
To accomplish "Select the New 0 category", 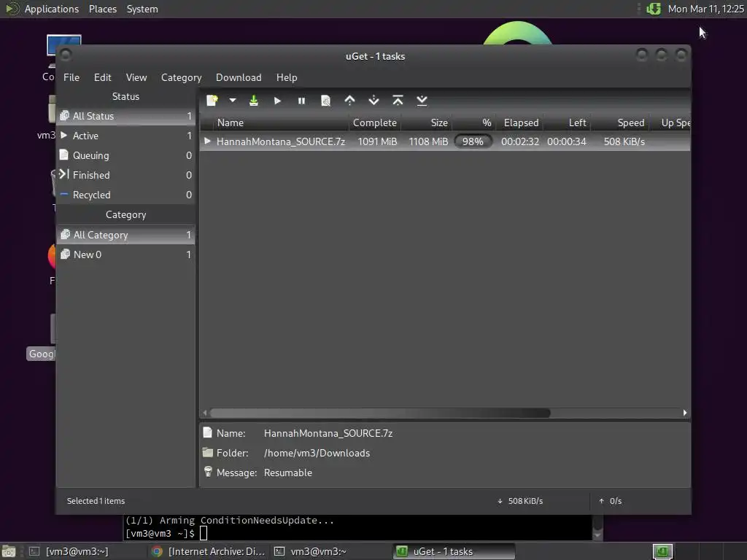I will pyautogui.click(x=125, y=254).
